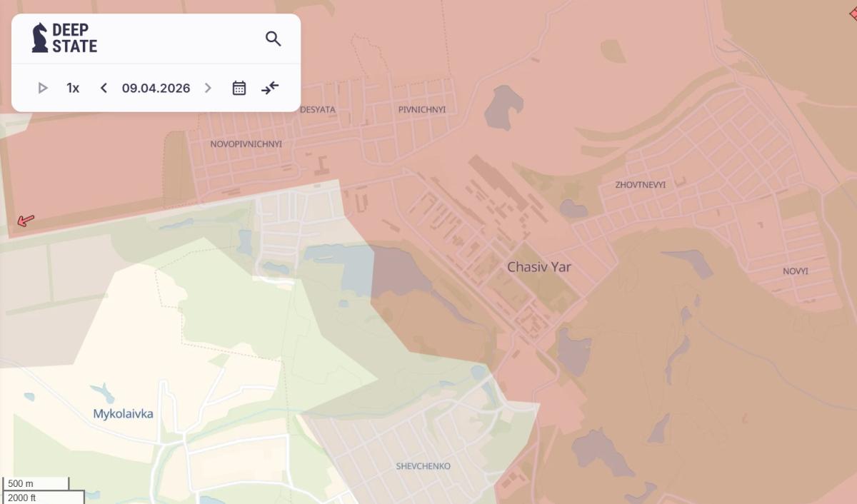Viewport: 857px width, 504px height.
Task: Select the Chasiv Yar map label
Action: 539,267
